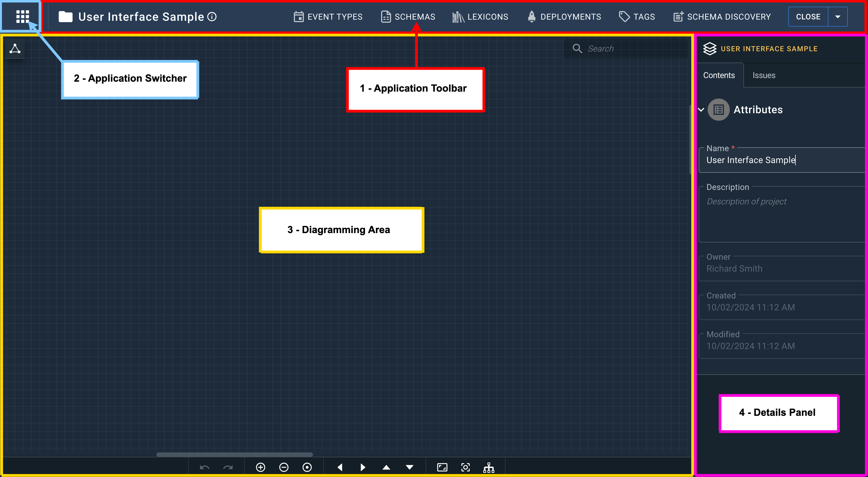Switch to the Contents tab
This screenshot has width=868, height=477.
[719, 75]
